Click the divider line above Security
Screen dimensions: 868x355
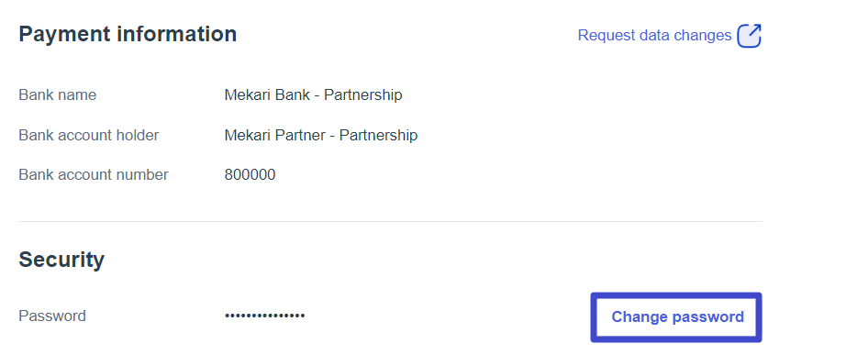pyautogui.click(x=390, y=221)
